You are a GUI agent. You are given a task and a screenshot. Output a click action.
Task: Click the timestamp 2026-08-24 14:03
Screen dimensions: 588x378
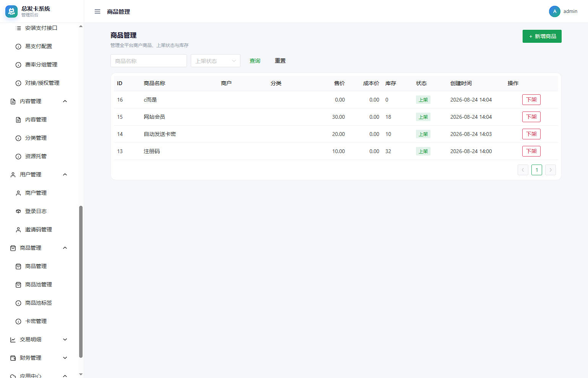[x=471, y=134]
